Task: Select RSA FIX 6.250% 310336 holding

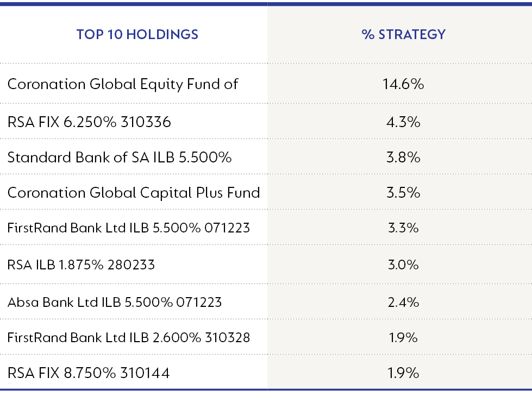Action: (x=89, y=122)
